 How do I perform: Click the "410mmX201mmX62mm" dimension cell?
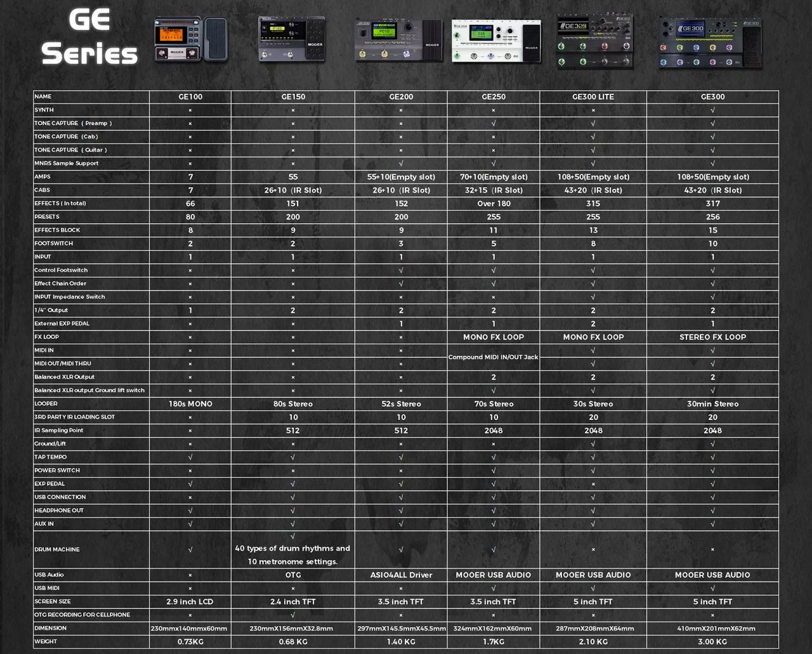pyautogui.click(x=713, y=628)
